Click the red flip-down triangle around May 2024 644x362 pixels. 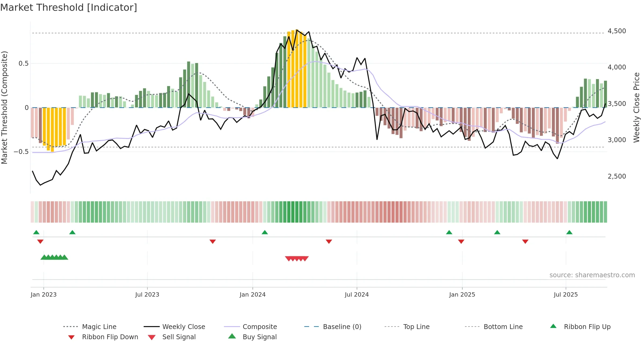[329, 242]
